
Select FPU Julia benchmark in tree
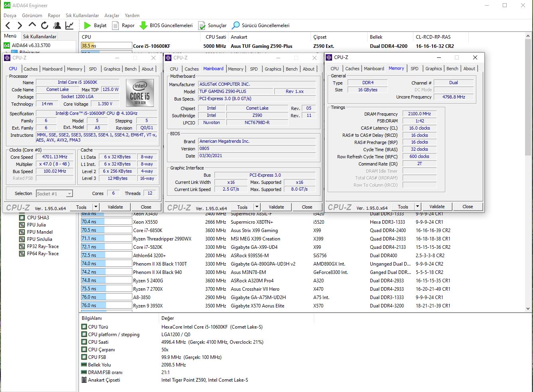[32, 225]
